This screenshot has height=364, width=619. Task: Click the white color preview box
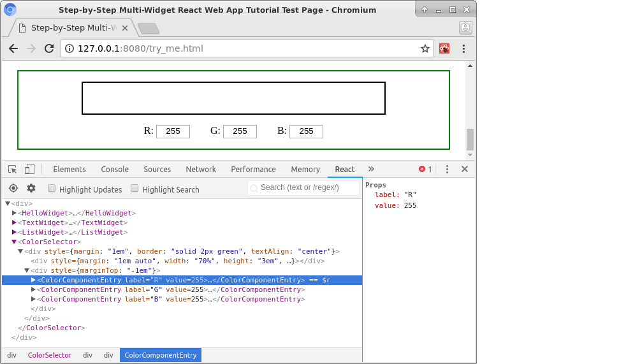tap(233, 98)
